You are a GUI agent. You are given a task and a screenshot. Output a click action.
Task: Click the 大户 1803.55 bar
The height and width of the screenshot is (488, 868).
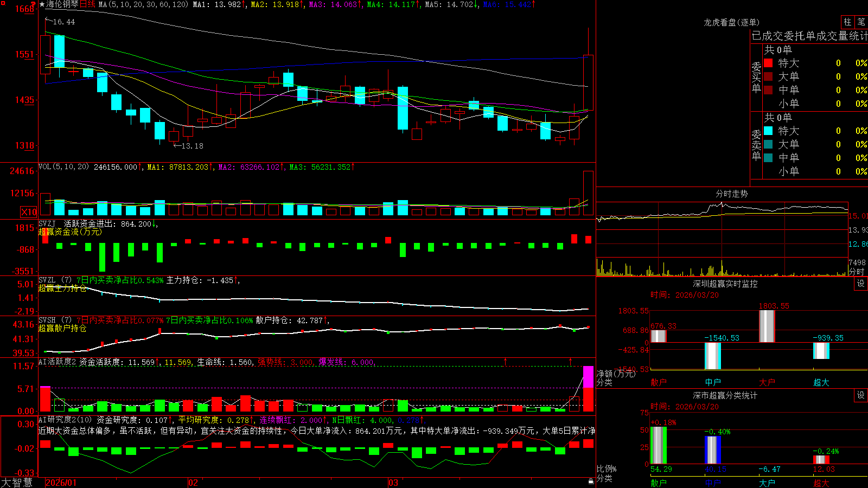(767, 326)
